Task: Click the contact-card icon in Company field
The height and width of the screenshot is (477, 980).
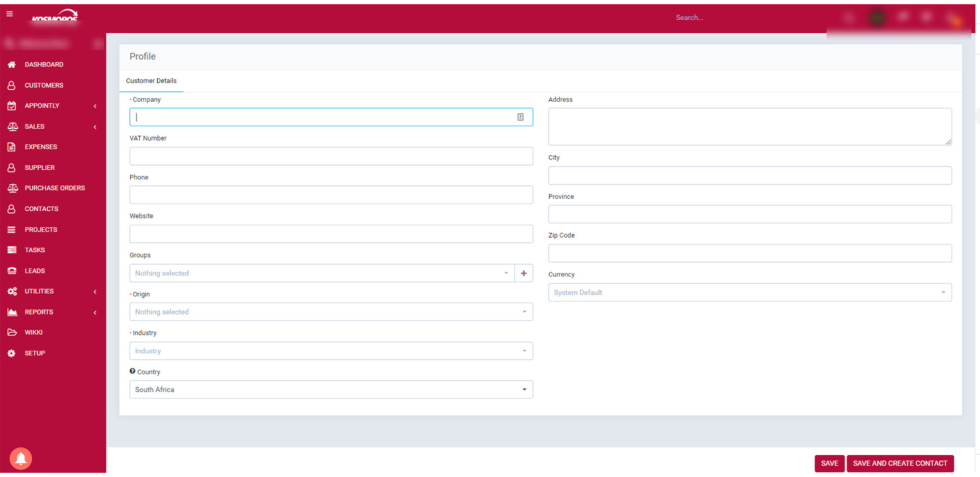Action: [520, 117]
